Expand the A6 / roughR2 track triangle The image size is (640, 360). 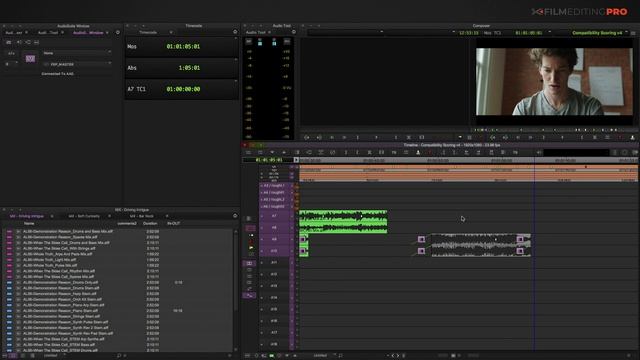pos(262,207)
